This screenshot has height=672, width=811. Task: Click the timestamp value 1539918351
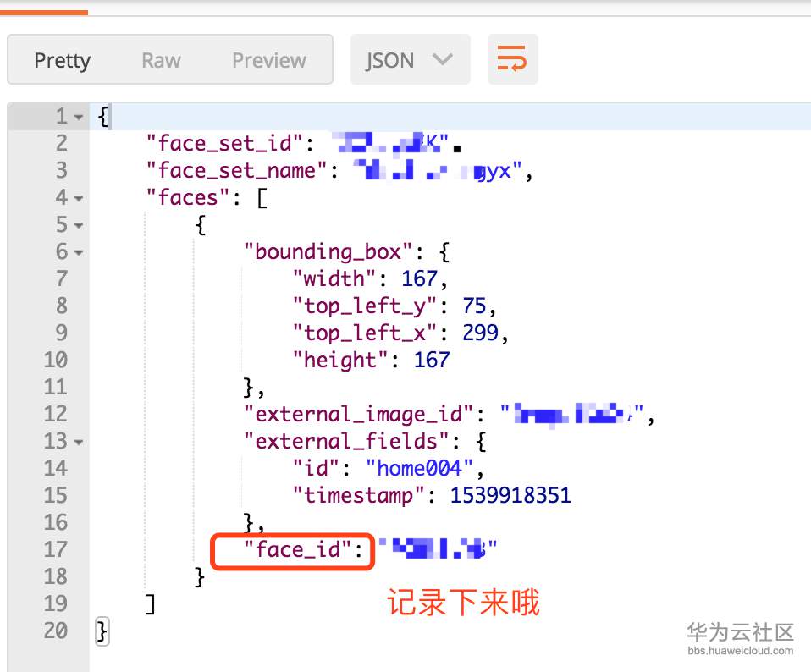[510, 495]
